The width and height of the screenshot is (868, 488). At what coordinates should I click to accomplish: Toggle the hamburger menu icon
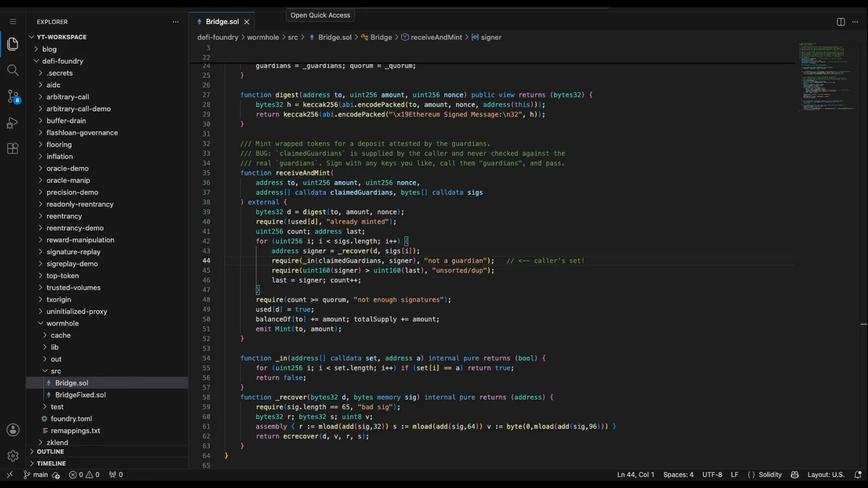coord(12,22)
